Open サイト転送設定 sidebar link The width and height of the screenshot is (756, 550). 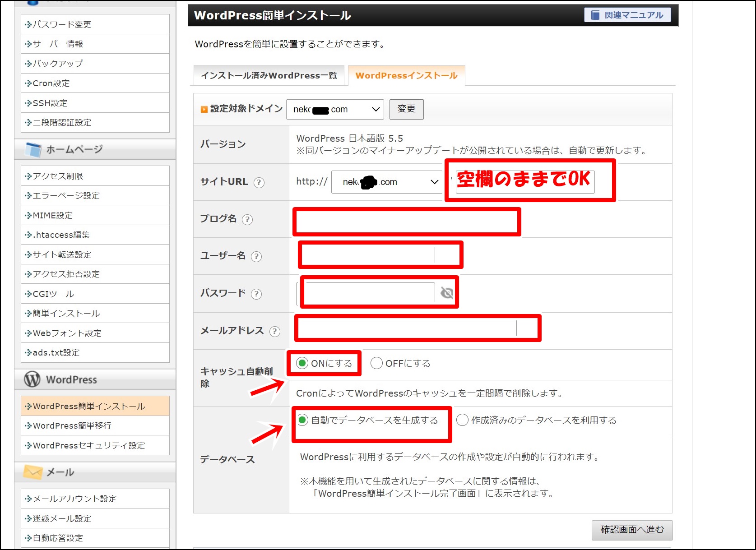[x=95, y=254]
